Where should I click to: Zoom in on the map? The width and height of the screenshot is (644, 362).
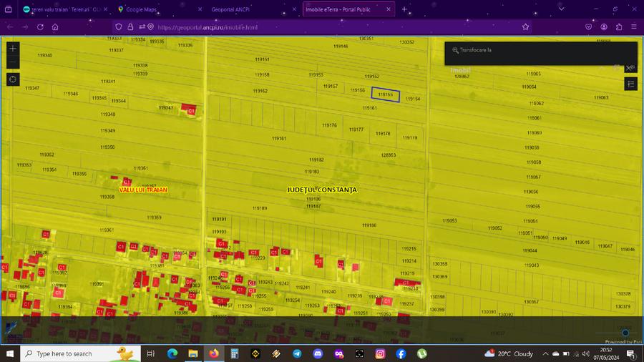point(13,49)
